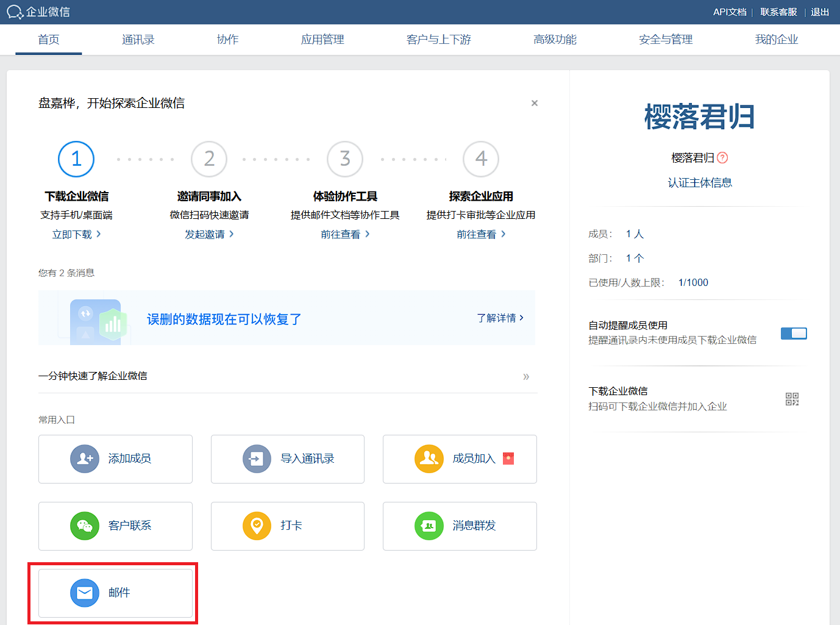Click the 导入通讯录 label
Image resolution: width=840 pixels, height=625 pixels.
pyautogui.click(x=307, y=459)
